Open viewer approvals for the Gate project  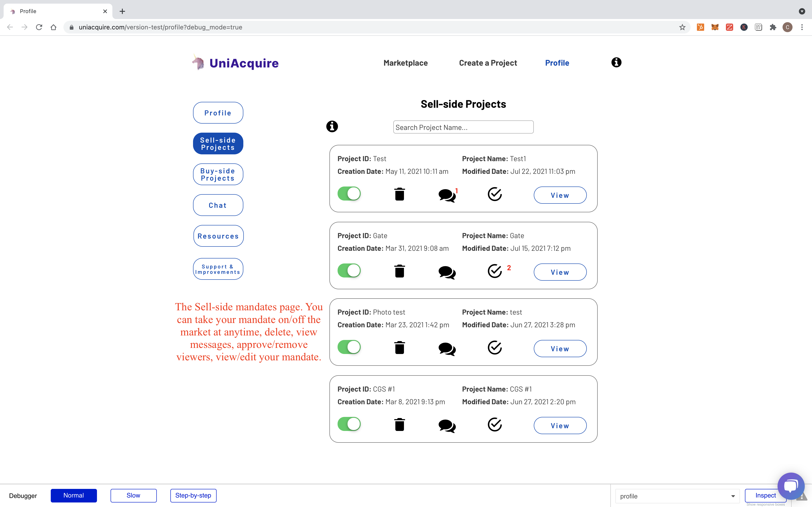tap(495, 271)
